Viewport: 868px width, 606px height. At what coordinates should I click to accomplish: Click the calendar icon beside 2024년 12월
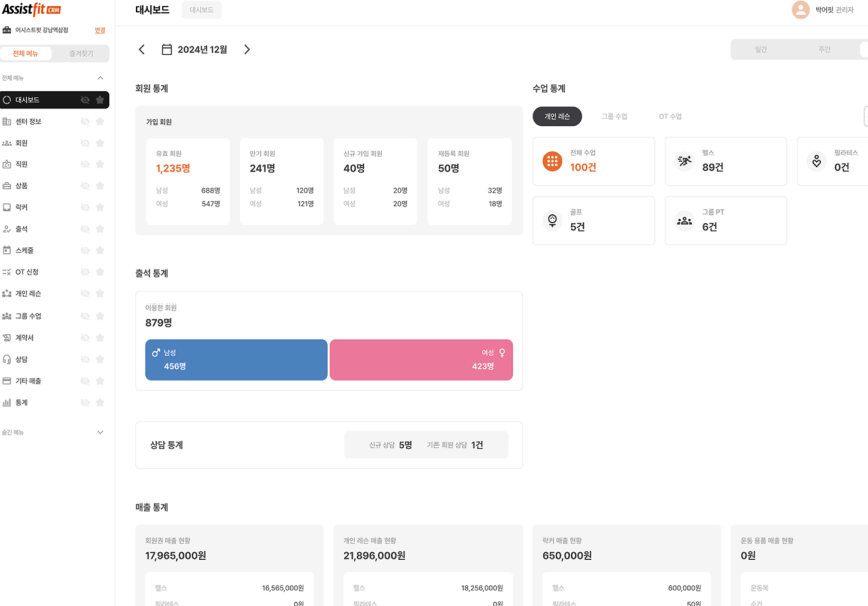coord(167,50)
